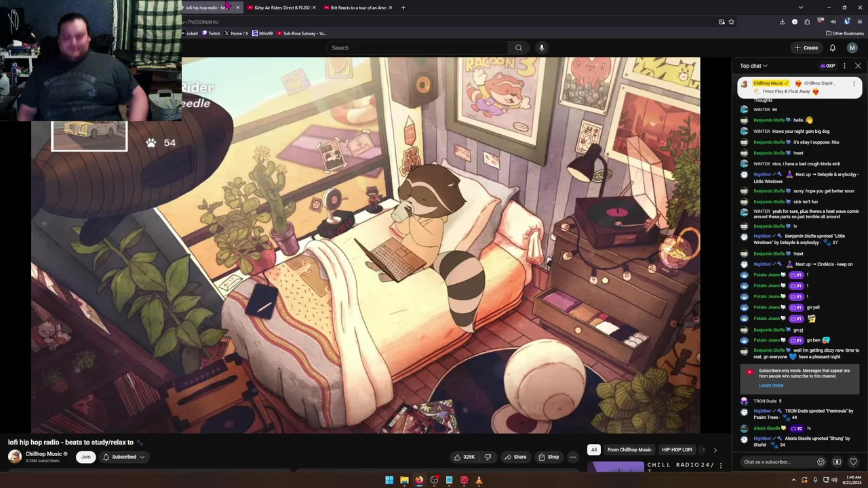868x488 pixels.
Task: Open emoji picker in chat input
Action: [x=821, y=462]
